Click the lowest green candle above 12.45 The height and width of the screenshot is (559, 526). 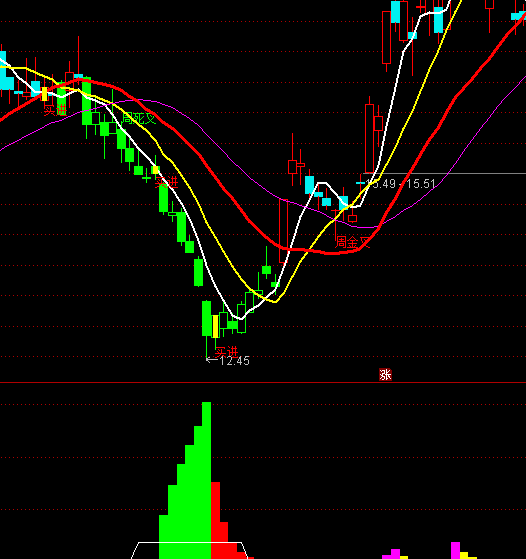point(206,318)
